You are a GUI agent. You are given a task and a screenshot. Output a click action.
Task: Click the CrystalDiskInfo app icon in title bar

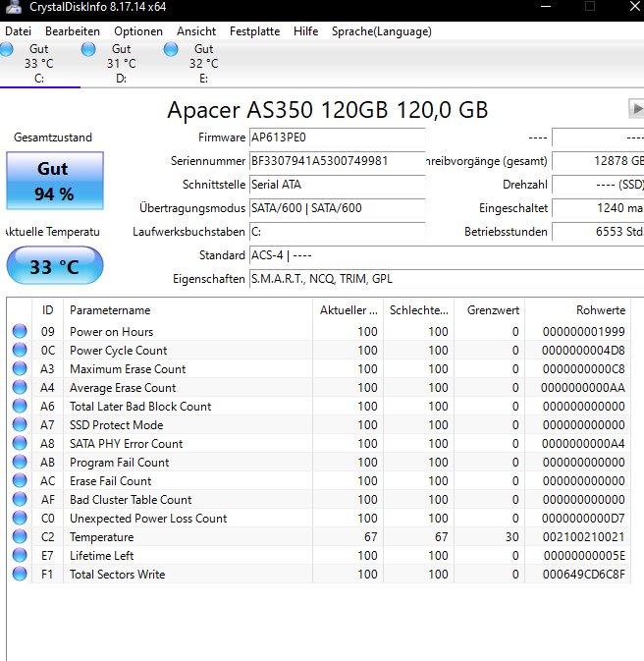[x=13, y=6]
